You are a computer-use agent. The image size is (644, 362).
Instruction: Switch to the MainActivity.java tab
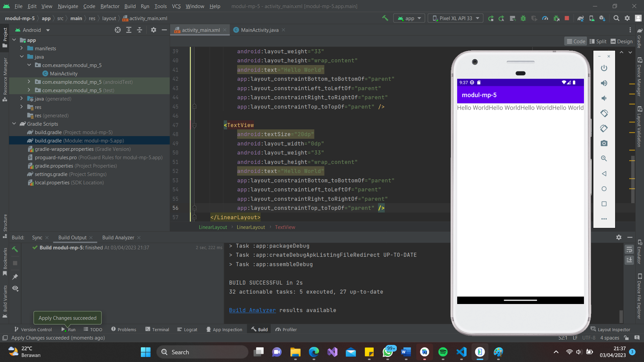pyautogui.click(x=258, y=30)
